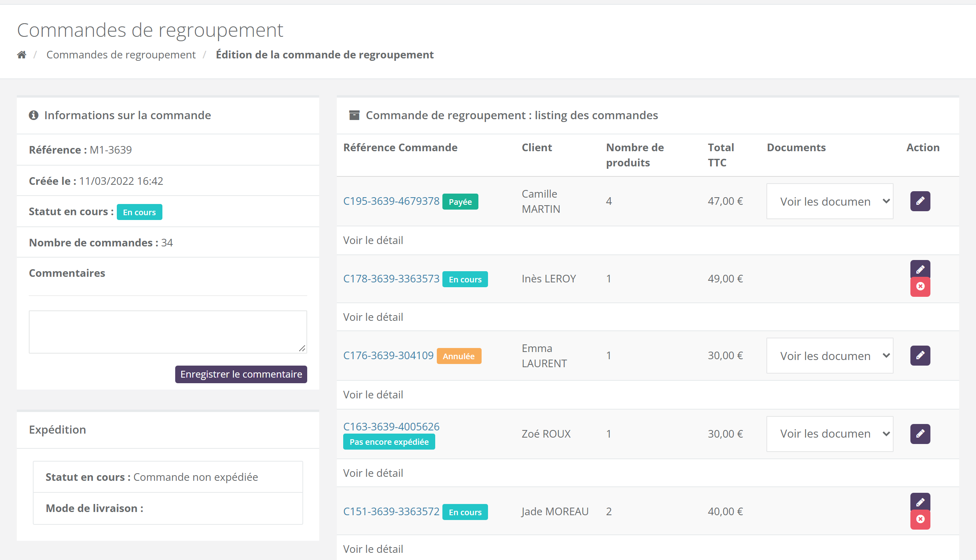The width and height of the screenshot is (976, 560).
Task: Go to home via breadcrumb house icon
Action: pos(22,55)
